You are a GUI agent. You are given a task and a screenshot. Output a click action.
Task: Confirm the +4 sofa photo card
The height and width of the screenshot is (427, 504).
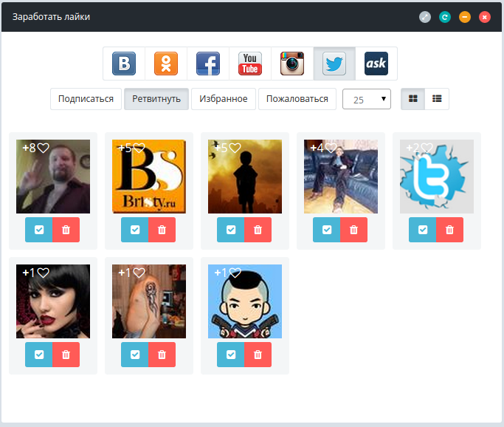327,230
